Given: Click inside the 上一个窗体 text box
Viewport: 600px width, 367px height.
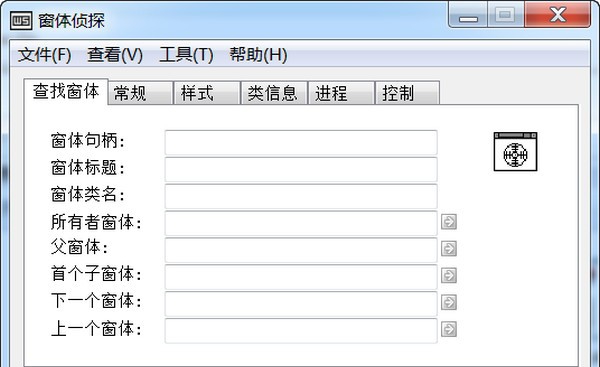Looking at the screenshot, I should (301, 330).
